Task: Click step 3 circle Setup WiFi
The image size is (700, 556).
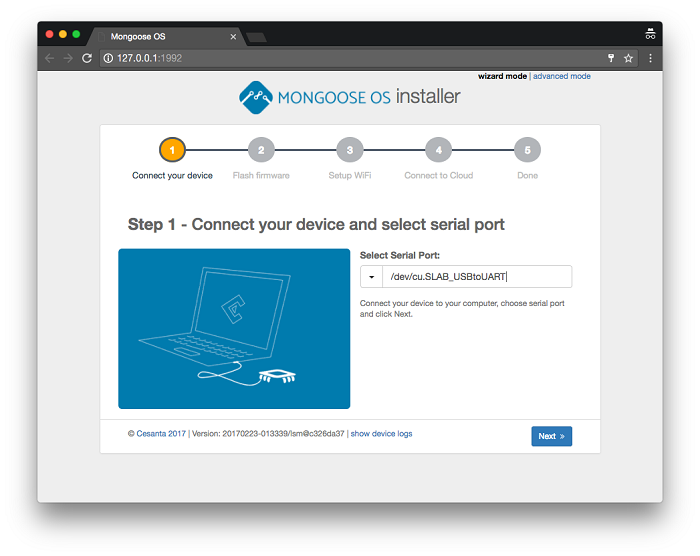Action: 350,150
